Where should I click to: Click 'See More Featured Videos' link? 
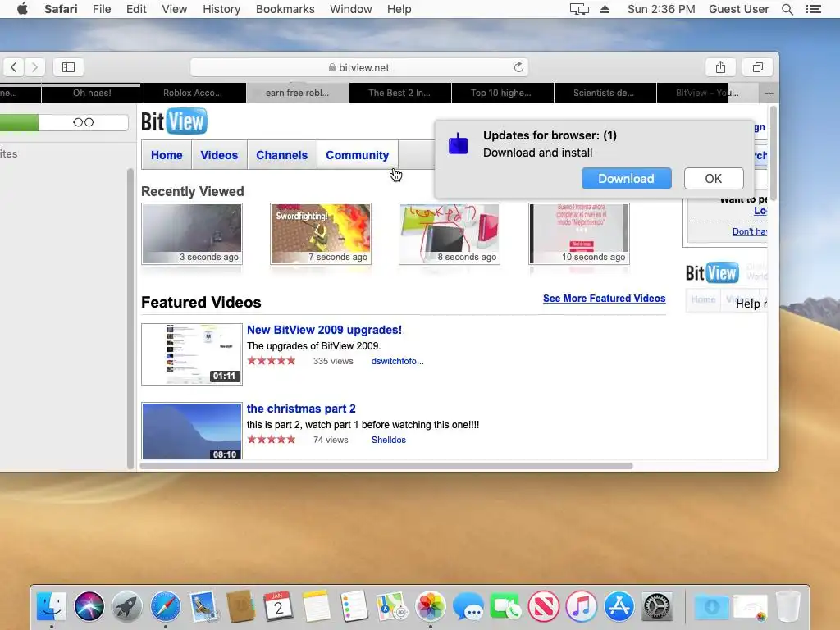[605, 299]
